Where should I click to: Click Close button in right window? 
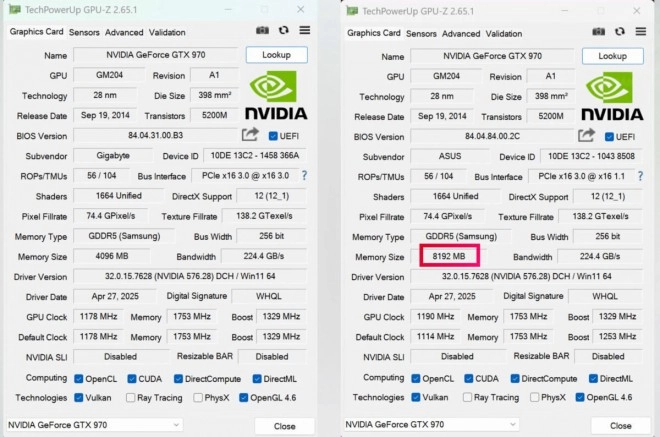tap(621, 426)
